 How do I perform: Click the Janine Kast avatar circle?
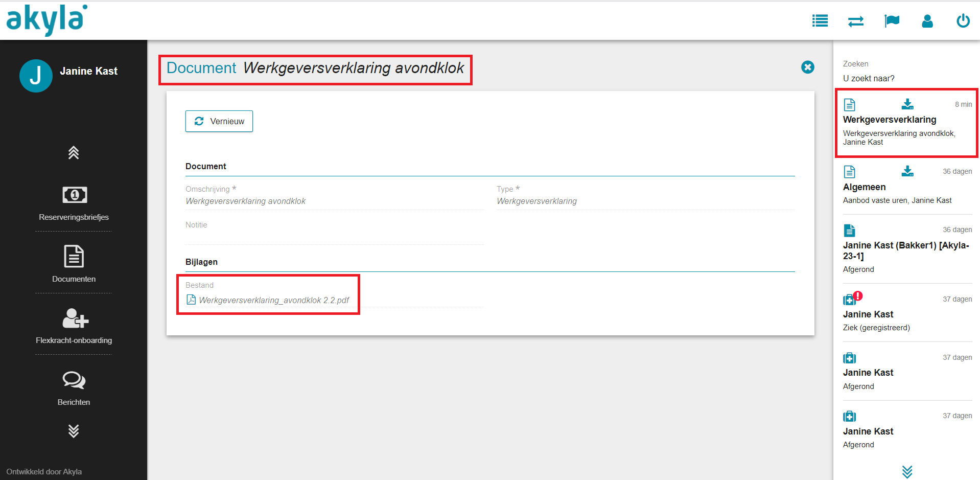coord(36,76)
